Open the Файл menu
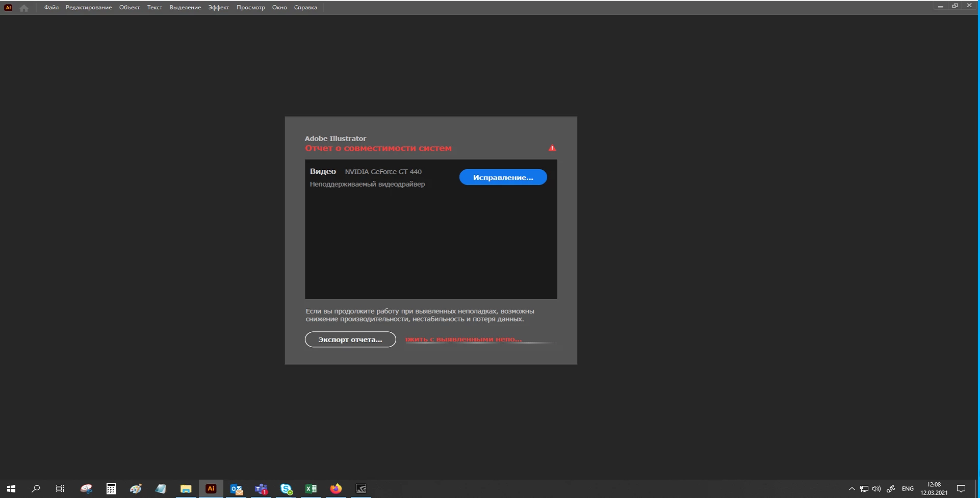 51,8
